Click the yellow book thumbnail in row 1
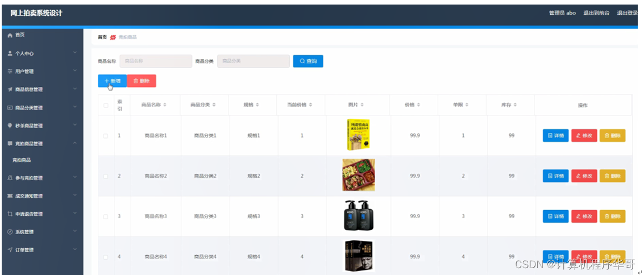644x275 pixels. tap(358, 135)
